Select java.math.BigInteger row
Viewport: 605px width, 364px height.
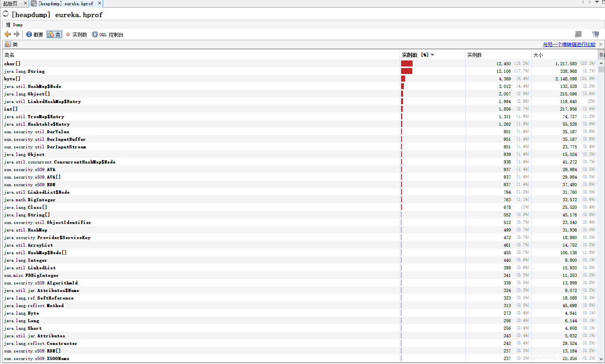coord(301,200)
